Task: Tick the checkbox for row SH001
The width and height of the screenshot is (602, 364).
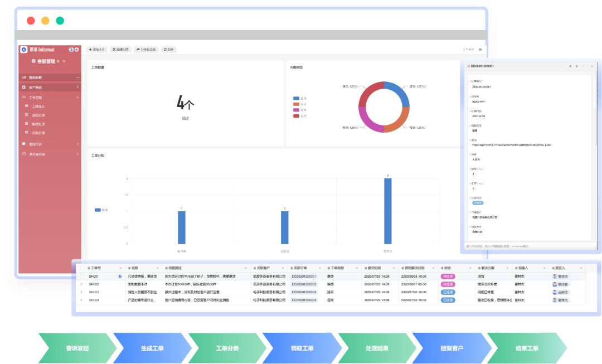Action: pyautogui.click(x=82, y=276)
